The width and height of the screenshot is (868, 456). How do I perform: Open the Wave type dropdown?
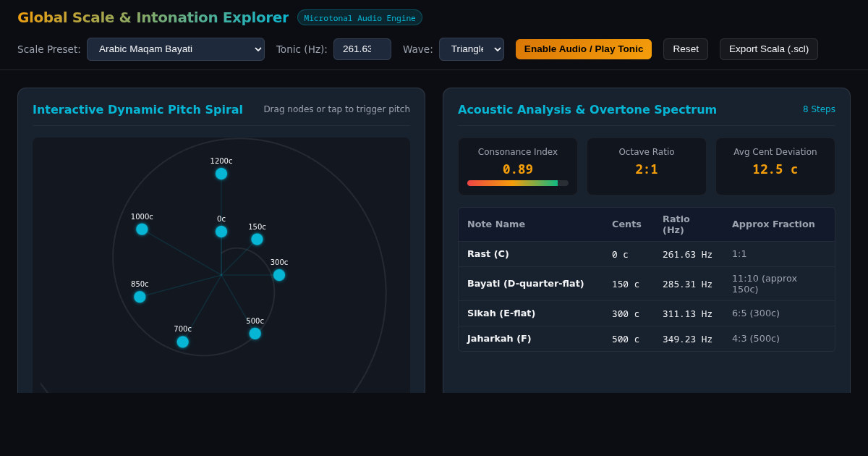tap(472, 49)
